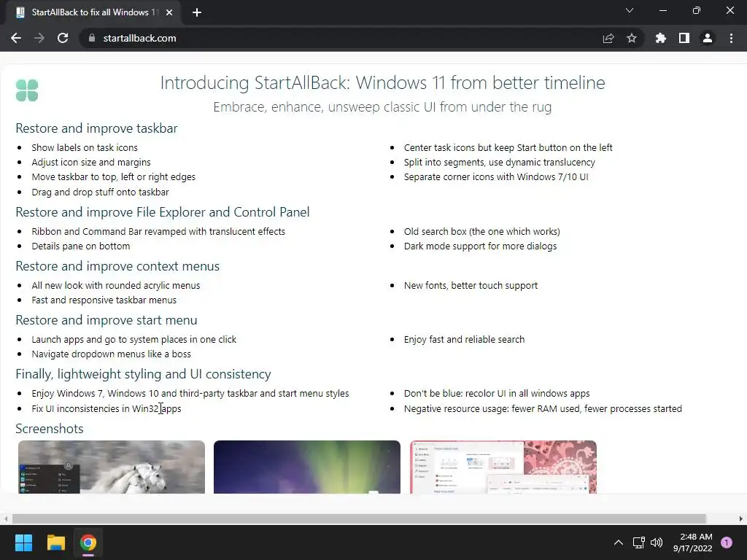This screenshot has height=560, width=747.
Task: Open the notification badge showing 1
Action: click(727, 542)
